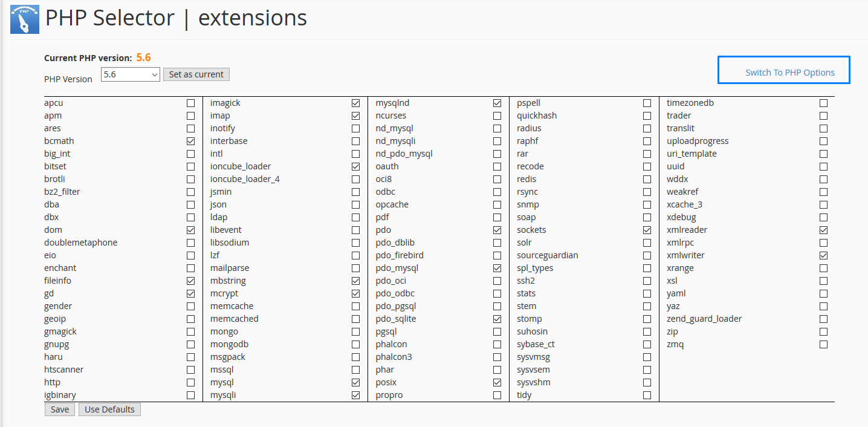
Task: Uncheck the pdo_mysql extension
Action: [497, 269]
